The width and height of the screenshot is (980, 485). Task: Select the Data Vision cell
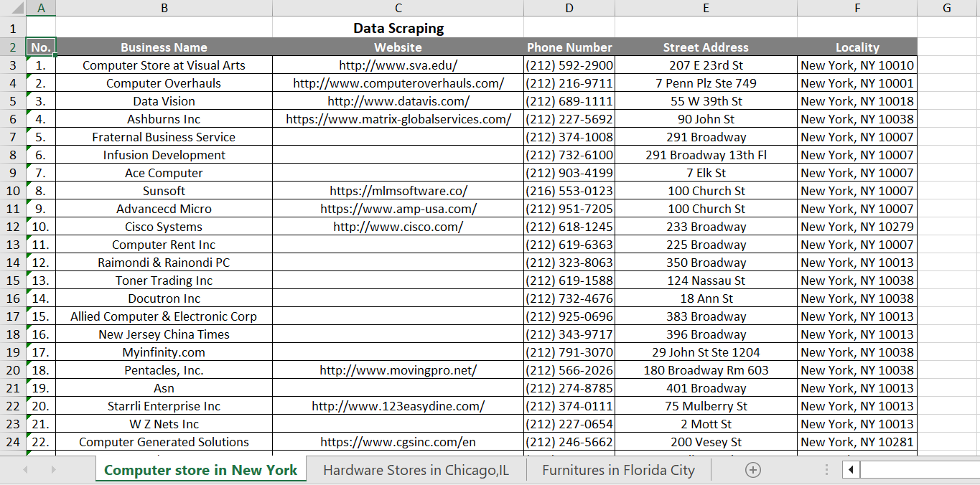click(x=164, y=101)
